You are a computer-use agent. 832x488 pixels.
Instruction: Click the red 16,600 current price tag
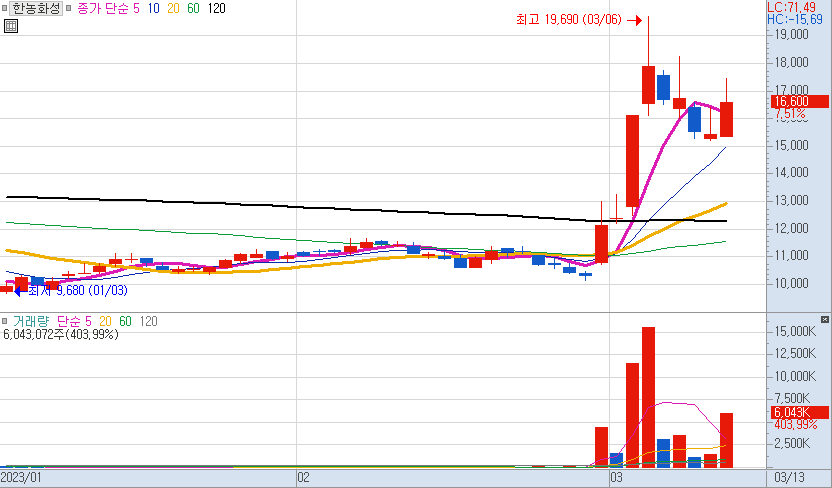pyautogui.click(x=800, y=101)
